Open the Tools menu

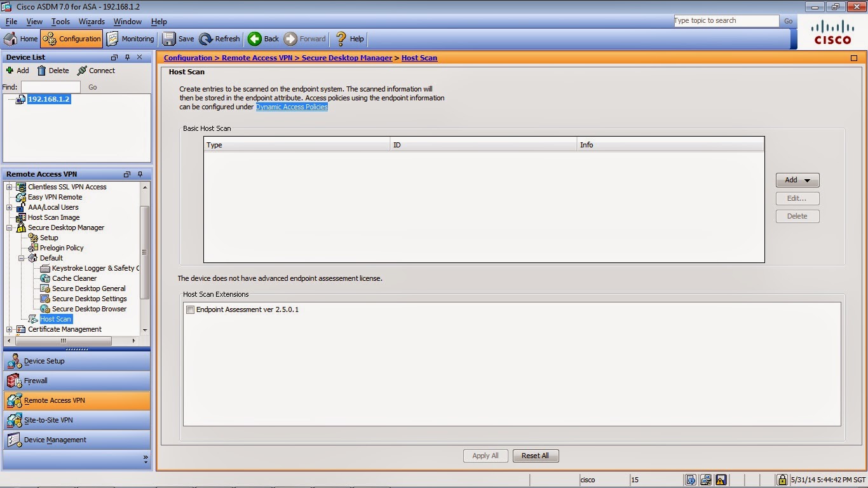61,22
